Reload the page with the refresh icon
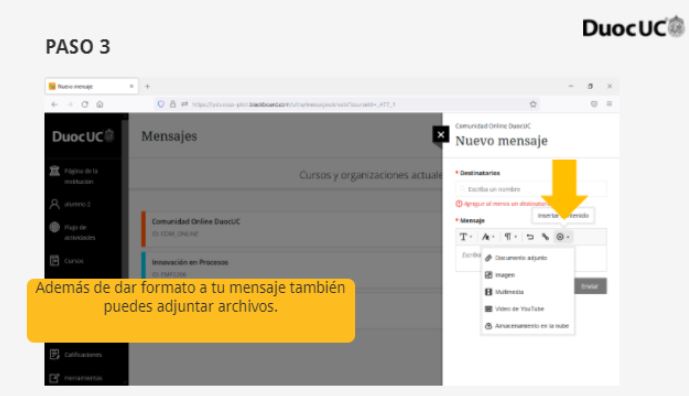This screenshot has height=396, width=689. (x=85, y=104)
